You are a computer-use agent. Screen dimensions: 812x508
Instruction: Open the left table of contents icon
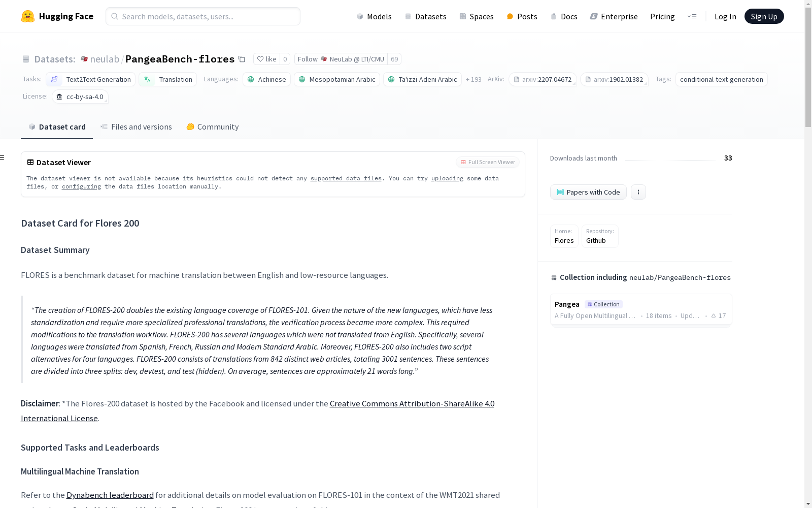(x=3, y=157)
